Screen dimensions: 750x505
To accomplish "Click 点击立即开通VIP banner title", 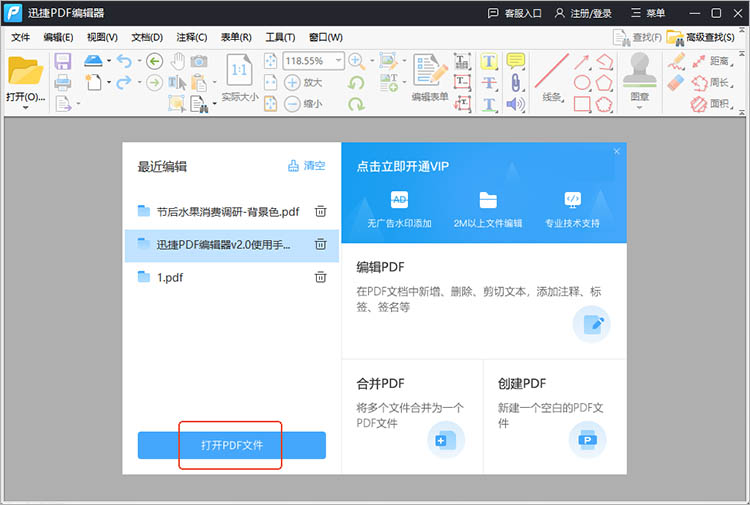I will click(403, 166).
